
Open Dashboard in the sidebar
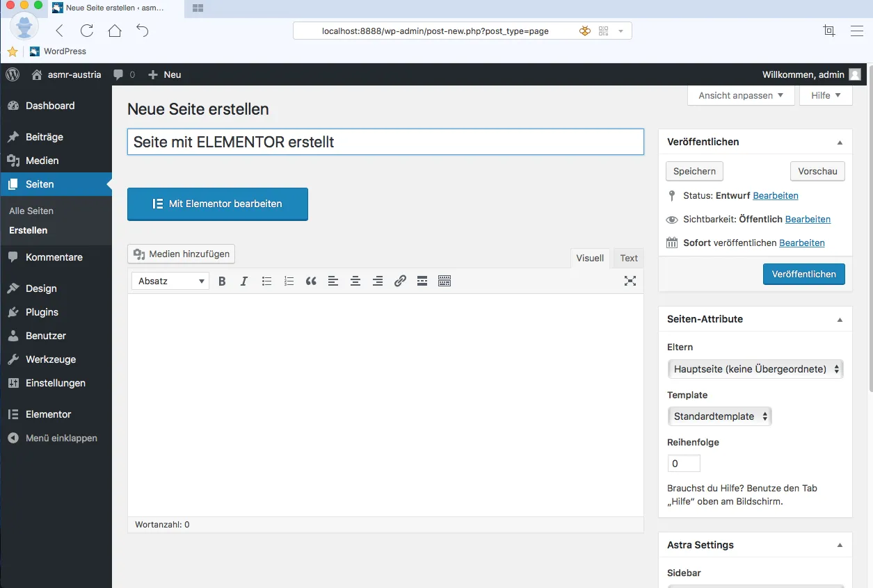pyautogui.click(x=56, y=106)
